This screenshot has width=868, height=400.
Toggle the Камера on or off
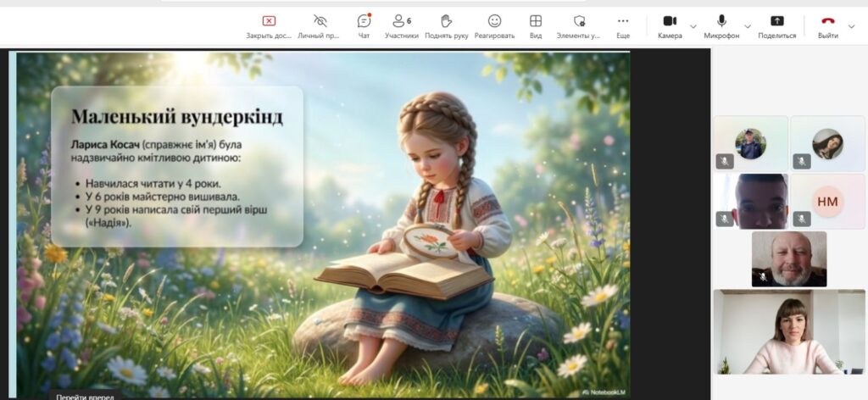[x=670, y=22]
